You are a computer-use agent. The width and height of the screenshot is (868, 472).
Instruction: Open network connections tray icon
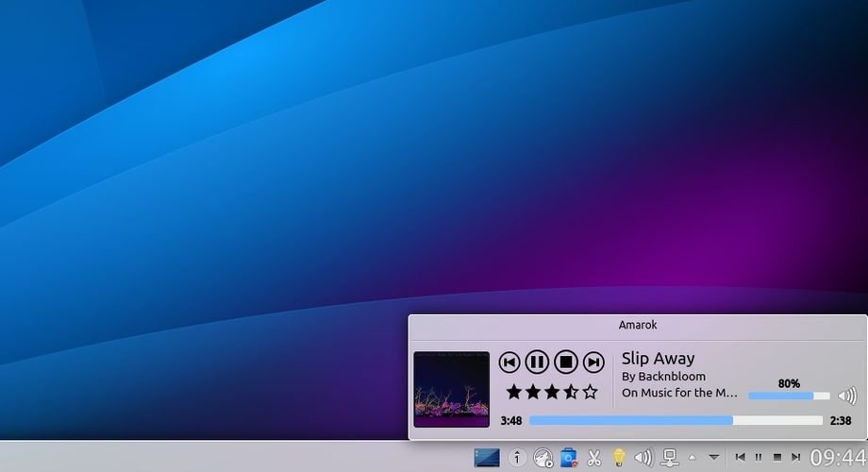[669, 458]
